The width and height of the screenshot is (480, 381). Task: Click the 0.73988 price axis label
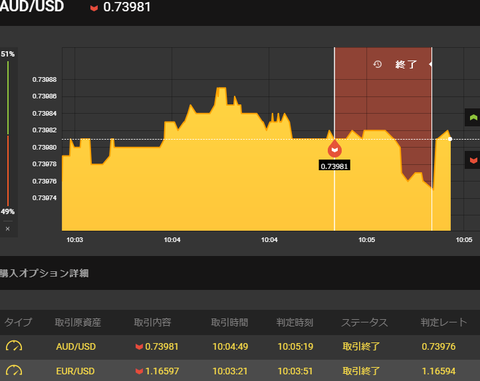click(x=44, y=79)
